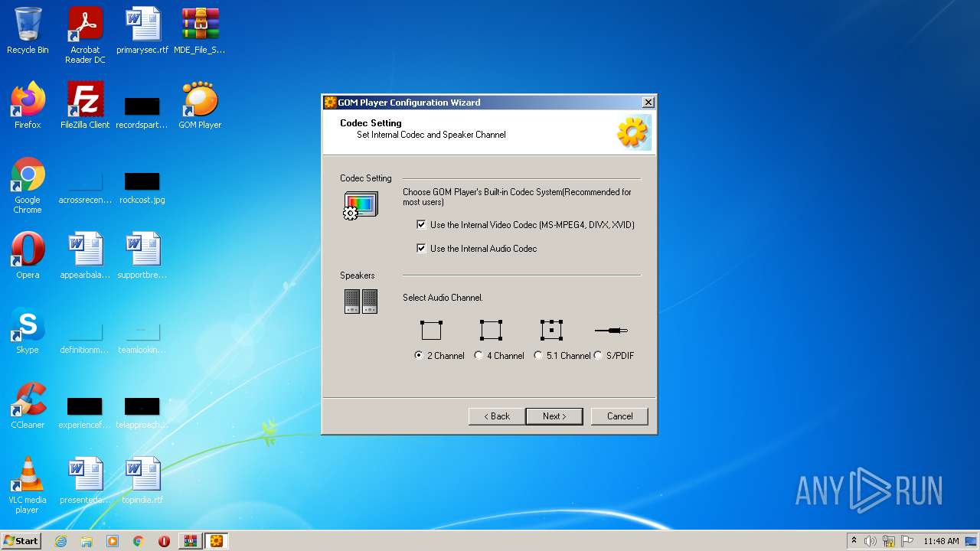Open Chrome from the taskbar
The image size is (980, 551).
click(139, 541)
